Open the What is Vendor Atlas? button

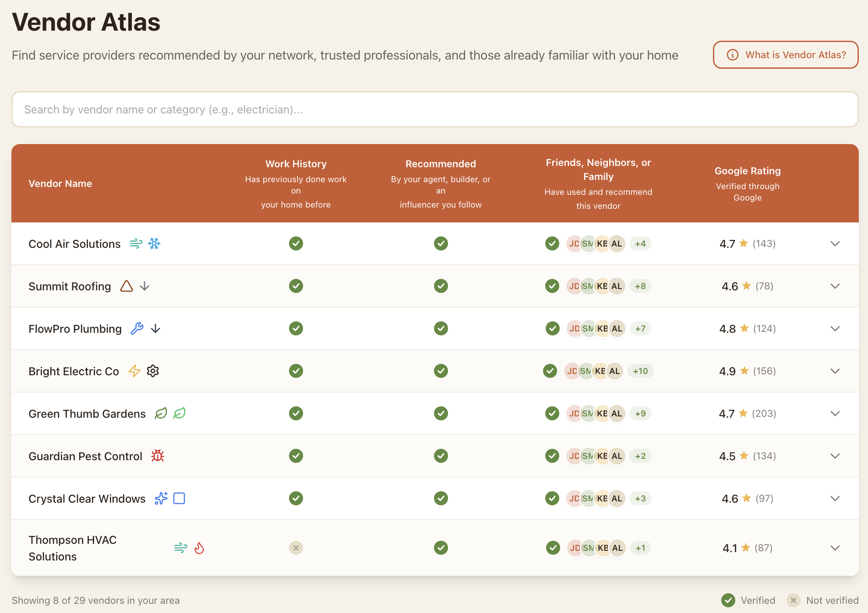[786, 55]
